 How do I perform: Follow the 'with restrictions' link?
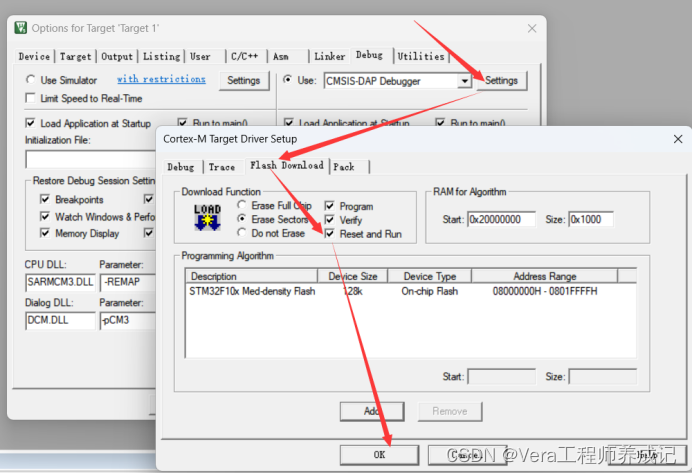[161, 79]
